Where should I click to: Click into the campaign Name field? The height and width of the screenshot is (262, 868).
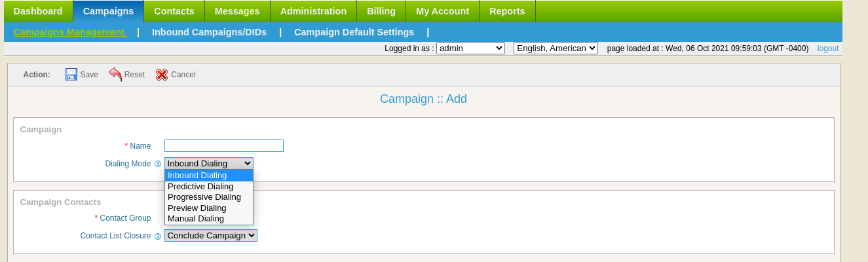click(224, 145)
